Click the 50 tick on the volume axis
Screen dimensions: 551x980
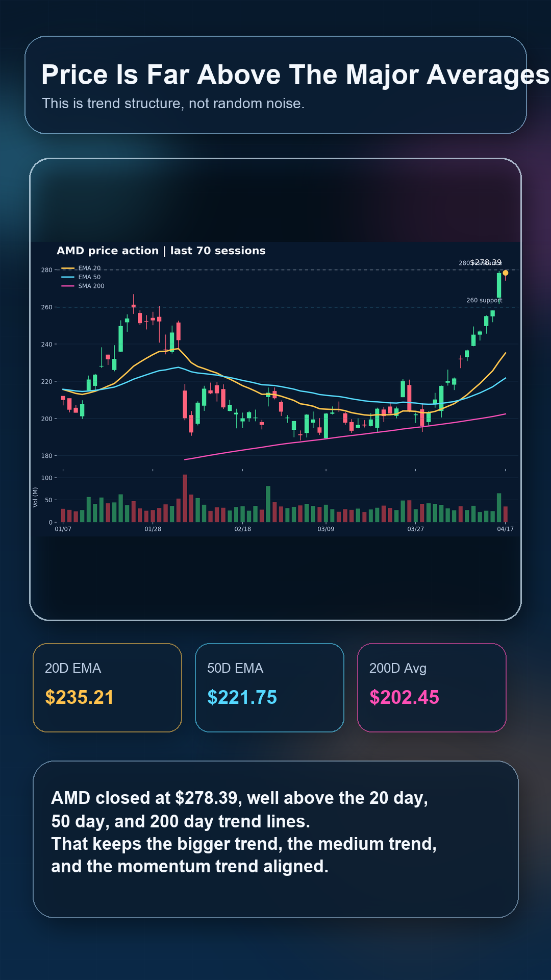tap(48, 500)
